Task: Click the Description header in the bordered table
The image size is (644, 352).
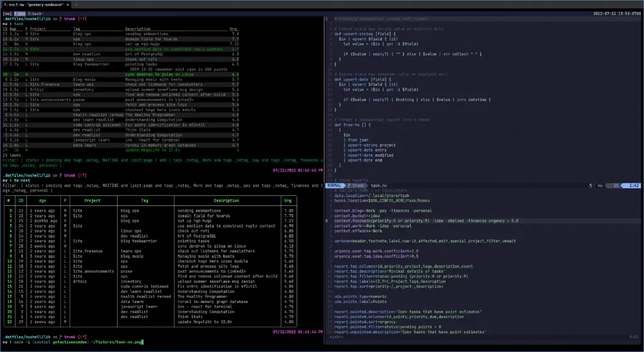Action: 226,201
